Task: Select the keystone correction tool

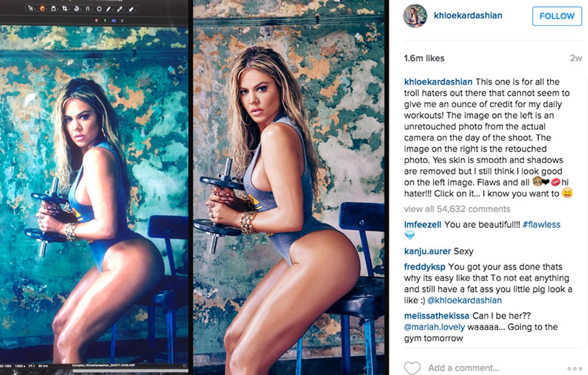Action: point(88,9)
